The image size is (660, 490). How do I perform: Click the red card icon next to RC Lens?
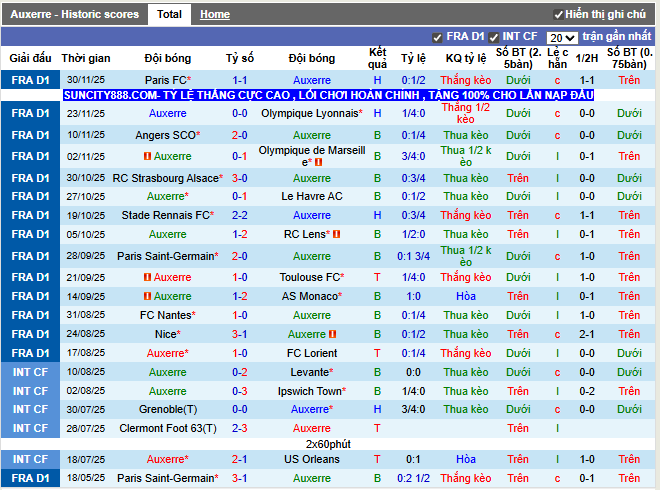[336, 234]
